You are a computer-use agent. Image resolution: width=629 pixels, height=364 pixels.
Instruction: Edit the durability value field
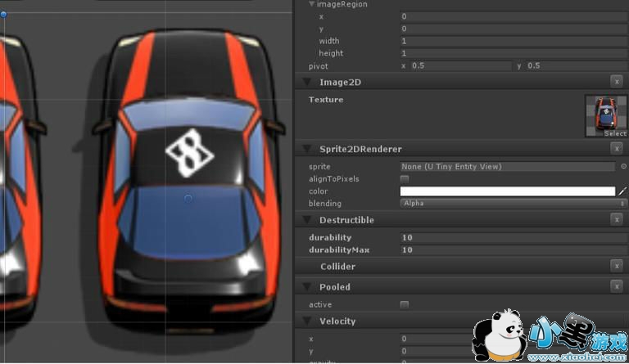click(x=514, y=237)
